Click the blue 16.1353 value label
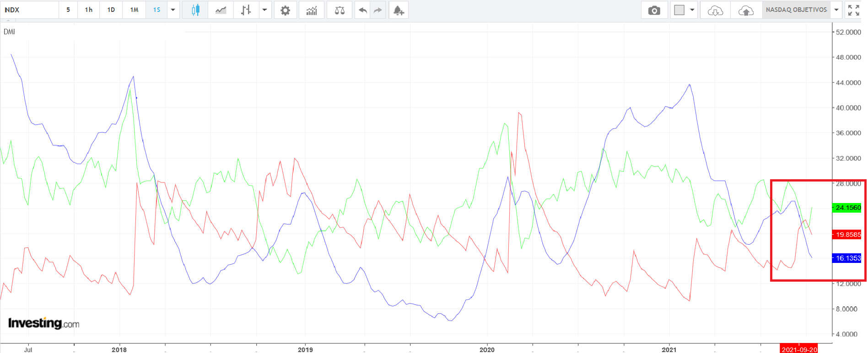The image size is (868, 353). (x=848, y=258)
